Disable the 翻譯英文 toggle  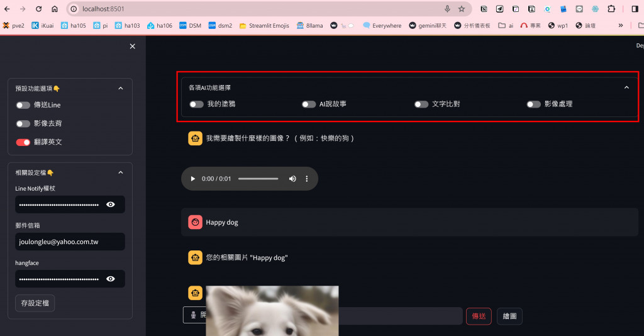23,142
